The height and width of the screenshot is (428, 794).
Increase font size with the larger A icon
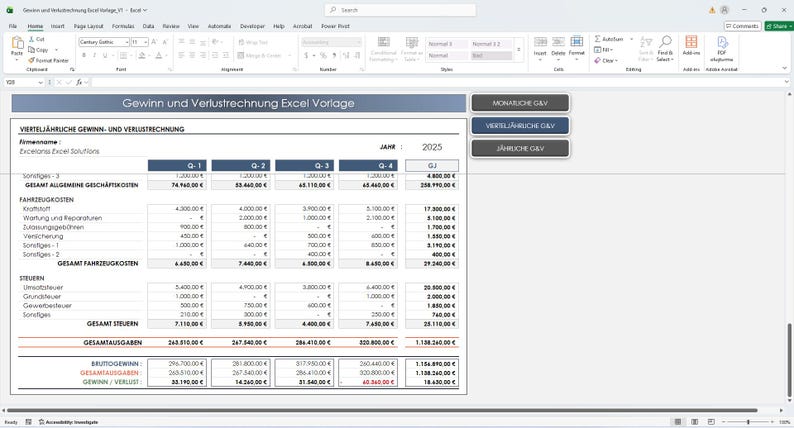(154, 42)
